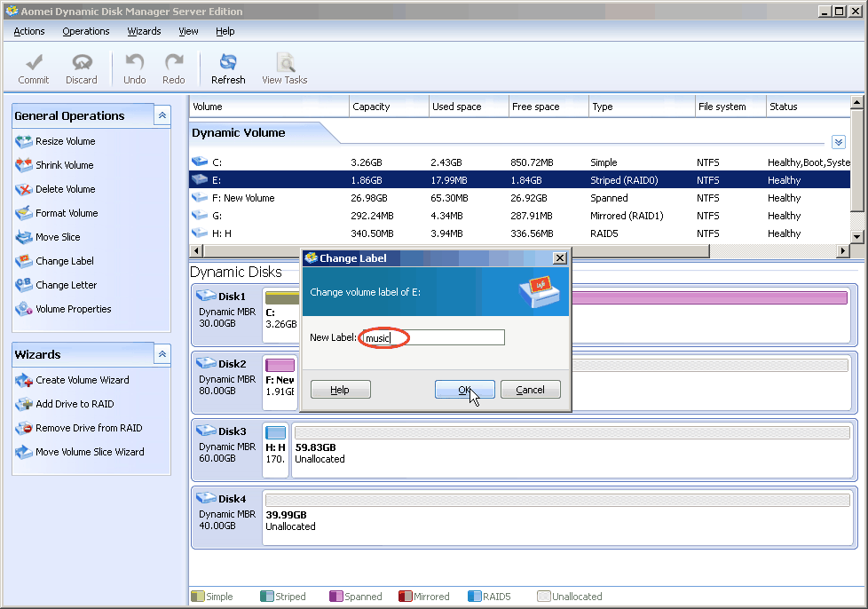Viewport: 868px width, 609px height.
Task: Click Add Drive to RAID option
Action: [x=75, y=404]
